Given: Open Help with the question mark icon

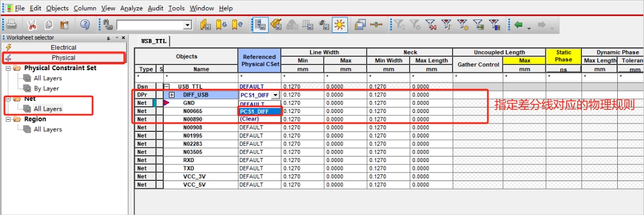Looking at the screenshot, I should [x=85, y=25].
